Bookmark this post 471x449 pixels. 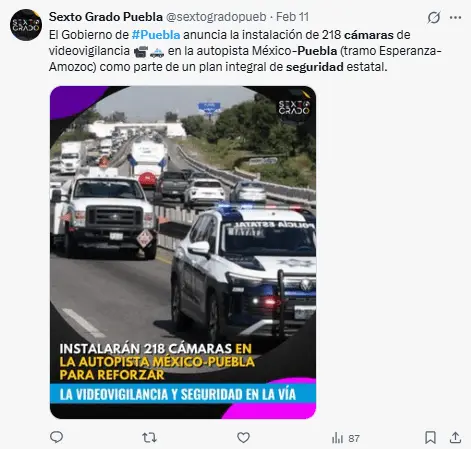[430, 438]
